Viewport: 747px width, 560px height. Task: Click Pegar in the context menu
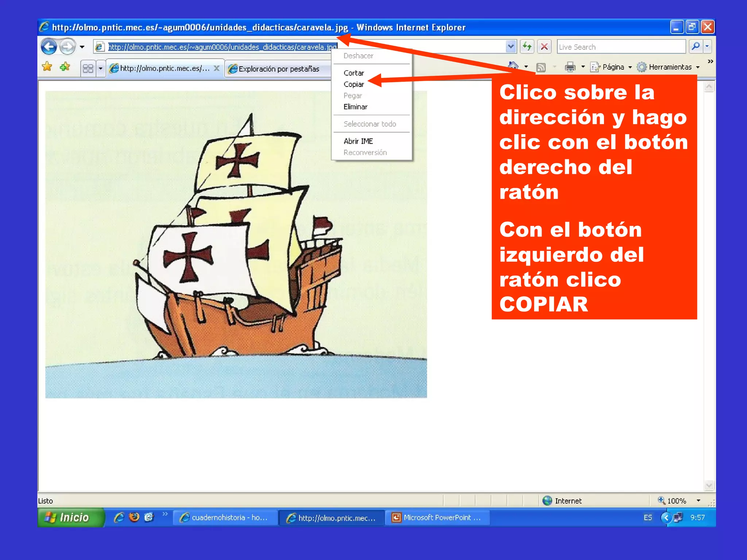point(372,96)
